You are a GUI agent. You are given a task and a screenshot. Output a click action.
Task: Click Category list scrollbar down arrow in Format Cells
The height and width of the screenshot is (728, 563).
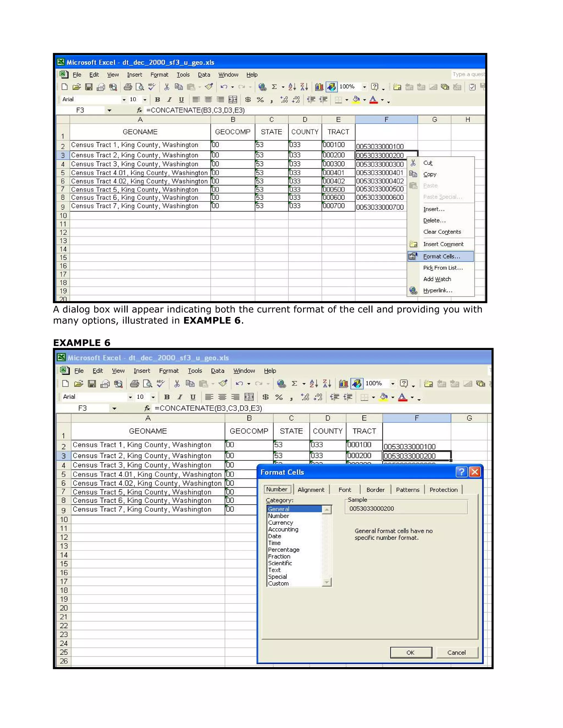coord(327,582)
